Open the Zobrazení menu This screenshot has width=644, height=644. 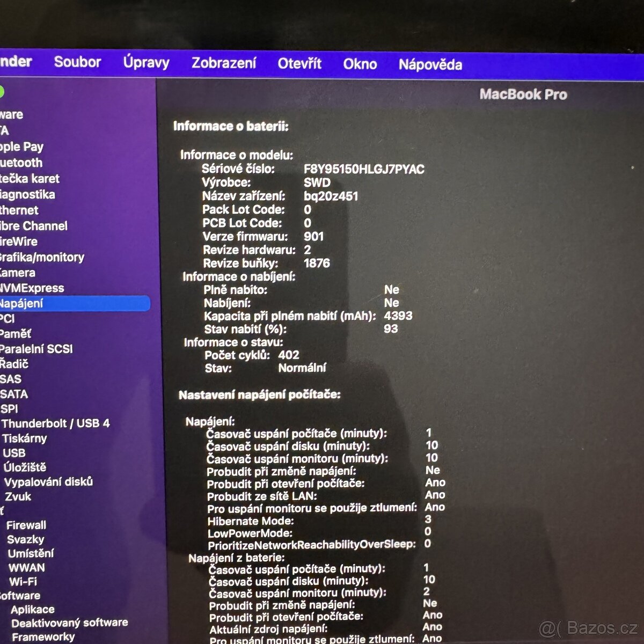(x=224, y=63)
